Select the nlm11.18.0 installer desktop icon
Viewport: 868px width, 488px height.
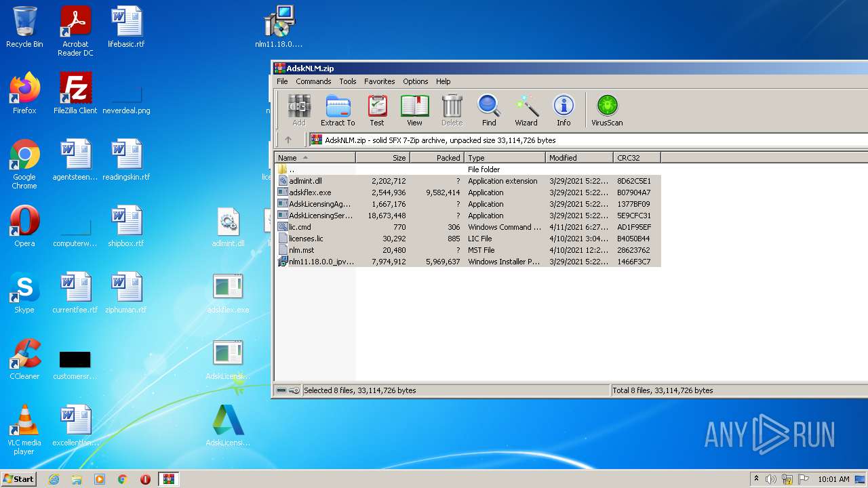pyautogui.click(x=279, y=27)
